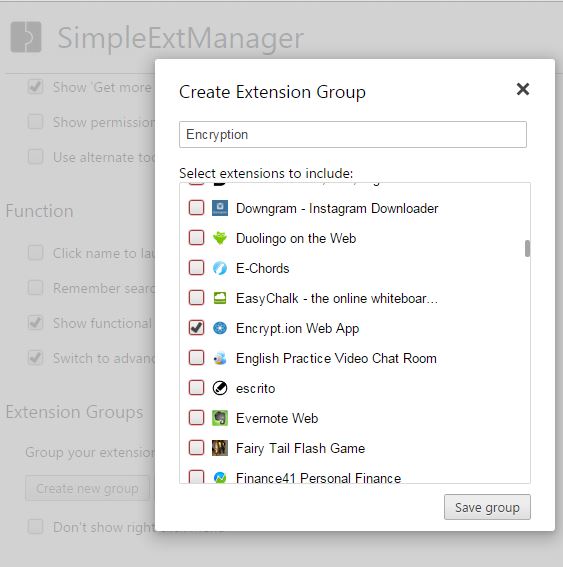
Task: Click the Downgram Instagram Downloader icon
Action: 220,208
